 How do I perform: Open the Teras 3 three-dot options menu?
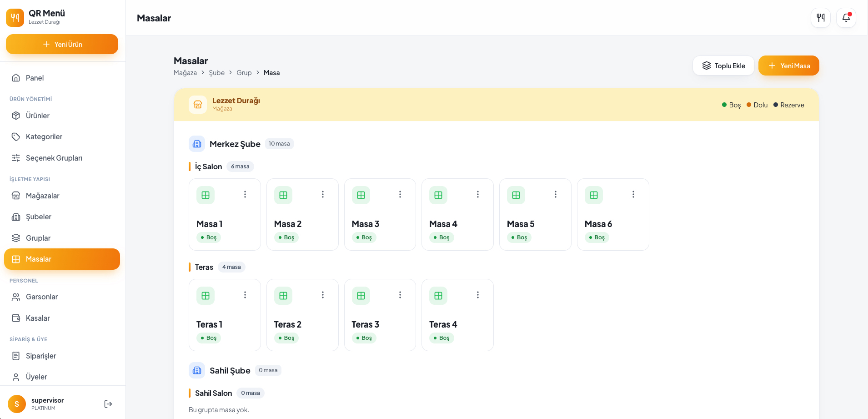[x=400, y=295]
